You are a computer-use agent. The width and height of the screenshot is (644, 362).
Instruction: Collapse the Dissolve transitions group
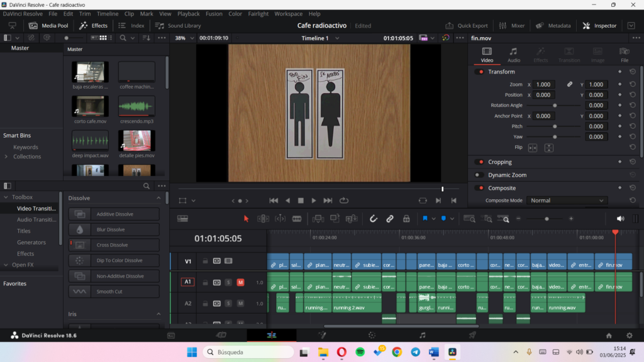pyautogui.click(x=158, y=198)
